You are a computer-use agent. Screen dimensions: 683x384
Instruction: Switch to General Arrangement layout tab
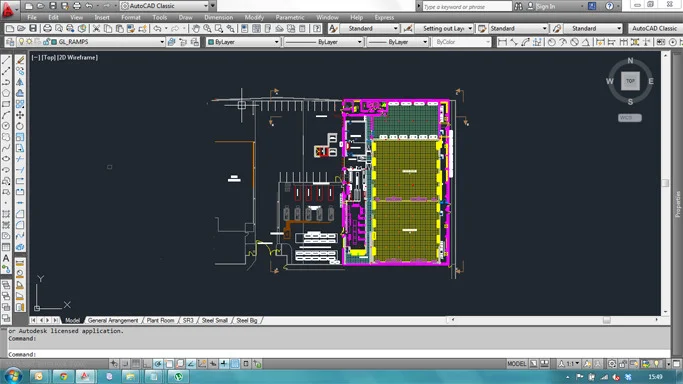[113, 320]
